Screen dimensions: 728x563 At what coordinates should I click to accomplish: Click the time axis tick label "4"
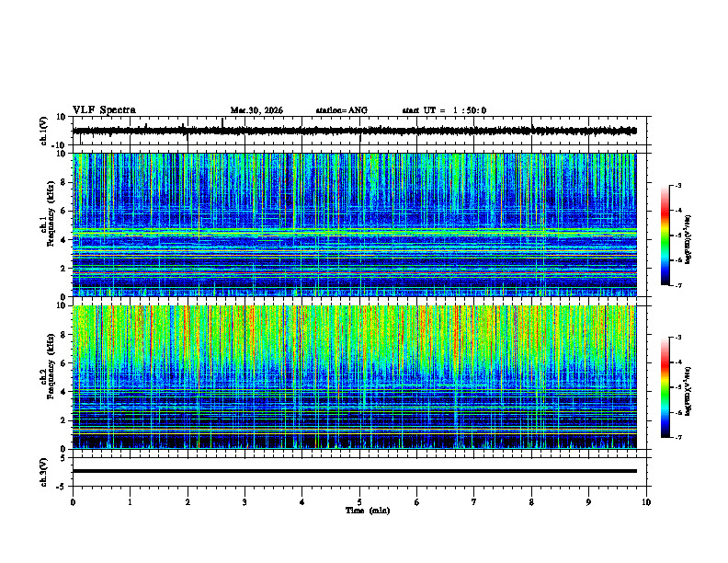302,502
